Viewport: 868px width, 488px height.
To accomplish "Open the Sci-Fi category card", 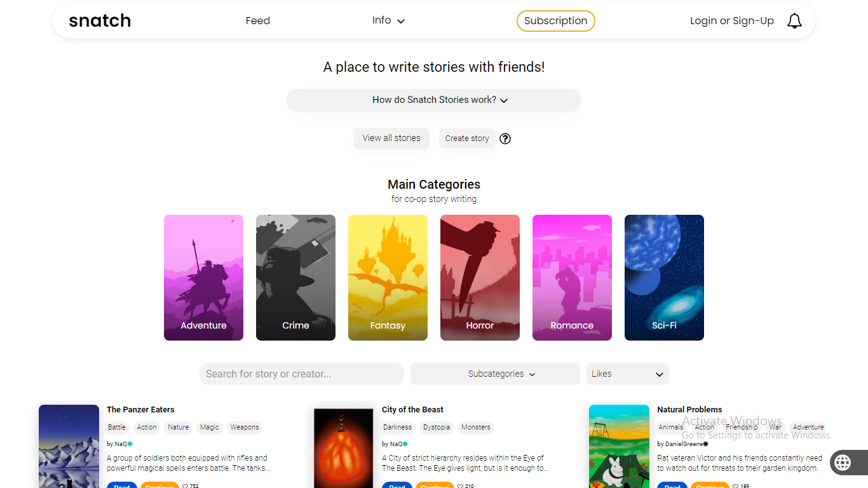I will click(664, 277).
